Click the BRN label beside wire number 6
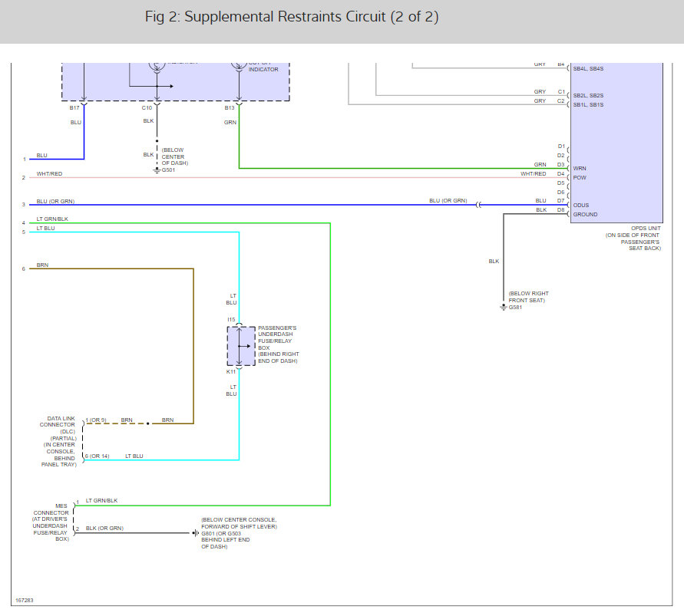This screenshot has height=616, width=684. 42,265
